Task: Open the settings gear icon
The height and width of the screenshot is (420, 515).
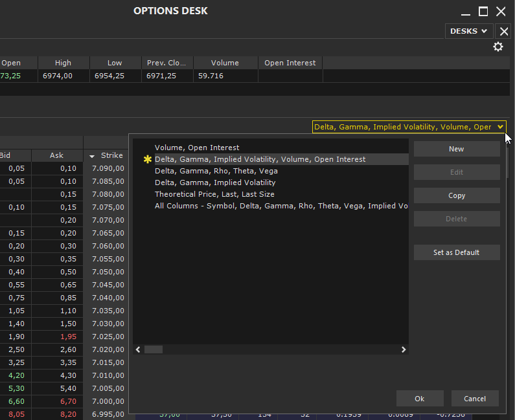Action: pyautogui.click(x=498, y=47)
